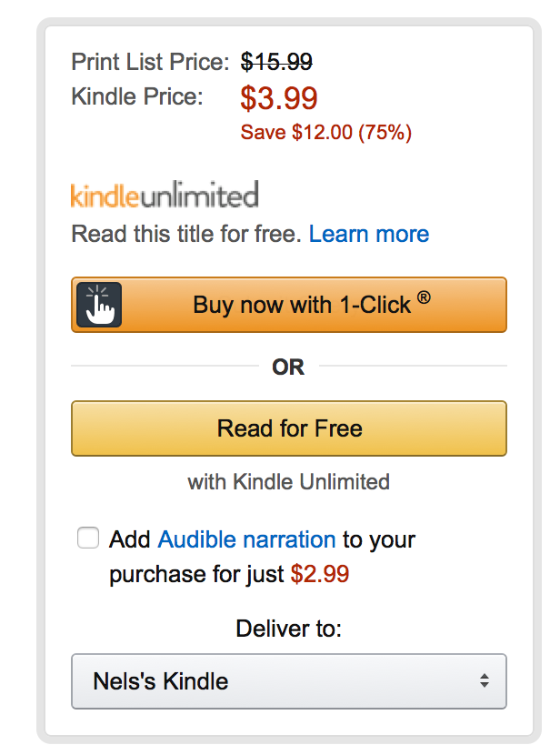Image resolution: width=560 pixels, height=755 pixels.
Task: Click the 'with Kindle Unlimited' caption
Action: tap(289, 481)
